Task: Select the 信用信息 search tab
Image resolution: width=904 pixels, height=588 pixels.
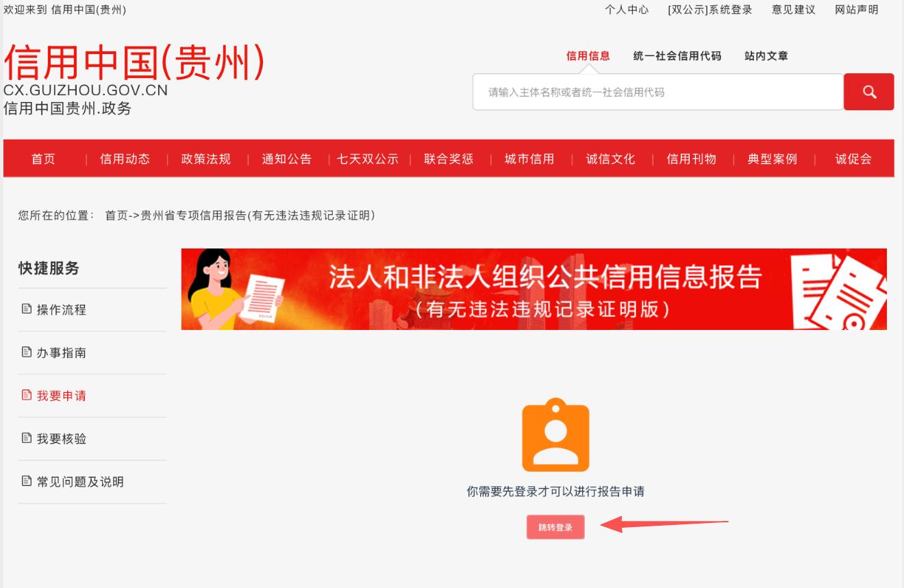Action: pyautogui.click(x=588, y=56)
